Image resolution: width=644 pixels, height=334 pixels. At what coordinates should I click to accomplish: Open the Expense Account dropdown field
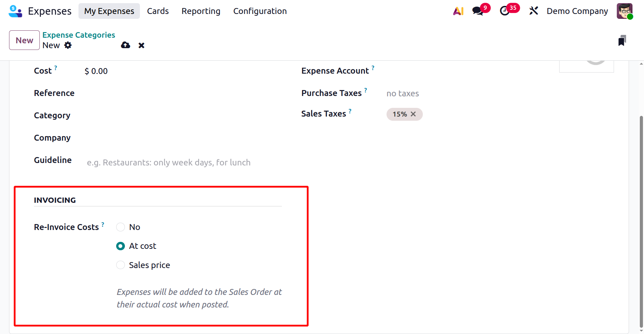(x=464, y=71)
